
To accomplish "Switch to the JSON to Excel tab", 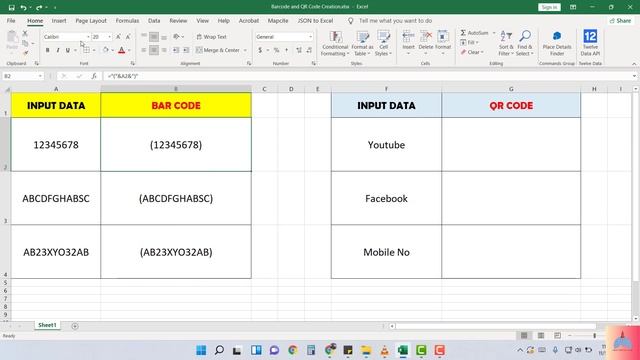I will point(315,20).
